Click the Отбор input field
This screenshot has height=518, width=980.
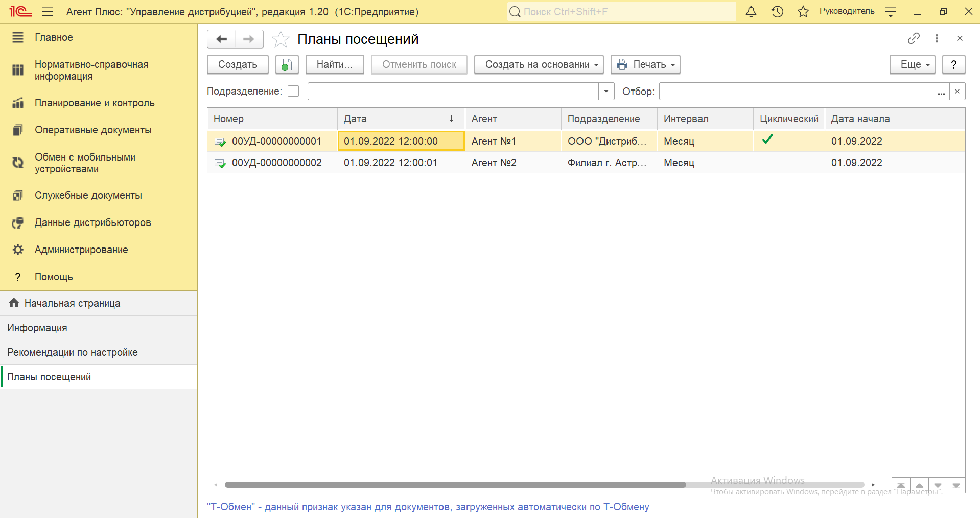click(x=796, y=91)
